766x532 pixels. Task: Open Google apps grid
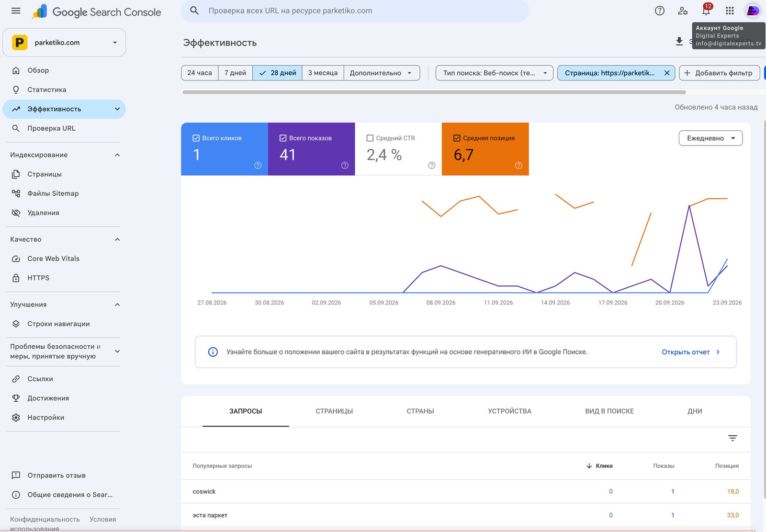pos(730,11)
